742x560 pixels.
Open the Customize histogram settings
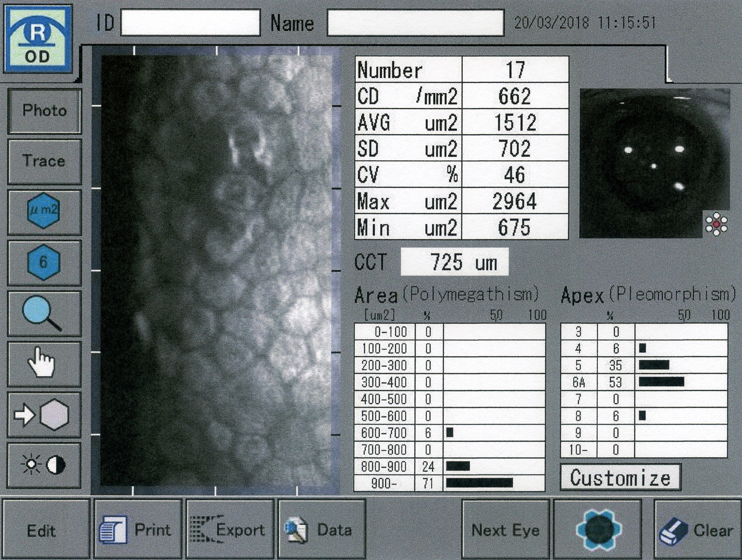click(620, 478)
